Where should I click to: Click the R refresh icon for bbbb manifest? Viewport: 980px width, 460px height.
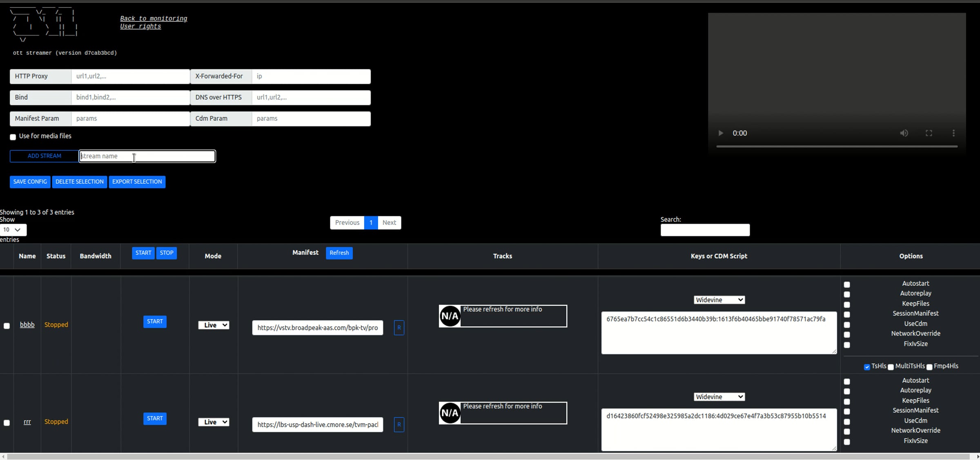(x=399, y=328)
